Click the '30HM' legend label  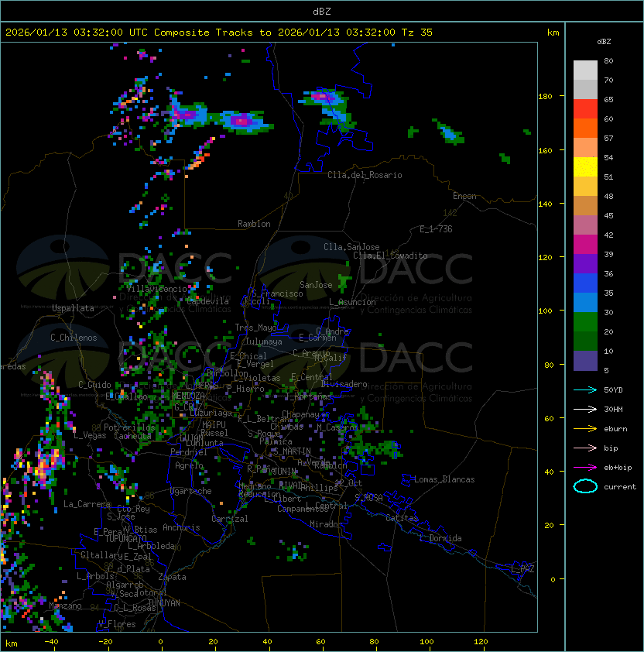[x=613, y=409]
